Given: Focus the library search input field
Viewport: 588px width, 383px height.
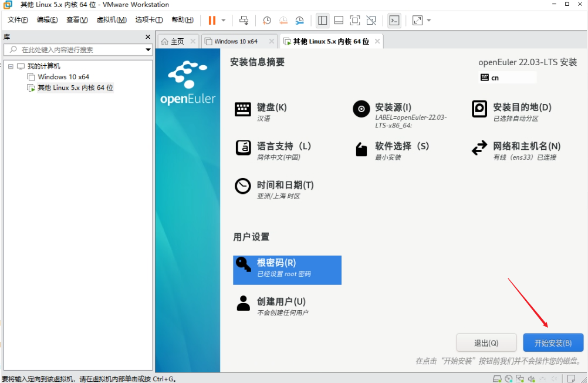Looking at the screenshot, I should 73,49.
